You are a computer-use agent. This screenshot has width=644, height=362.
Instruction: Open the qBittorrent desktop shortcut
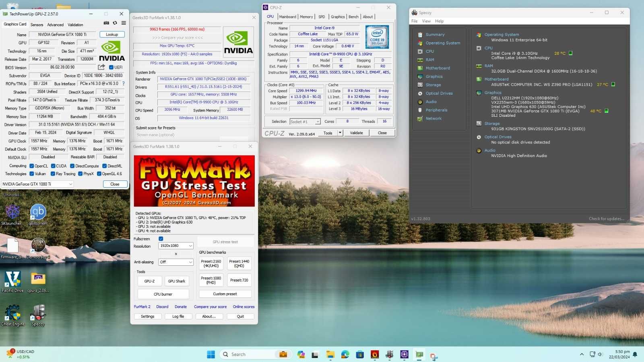coord(38,215)
